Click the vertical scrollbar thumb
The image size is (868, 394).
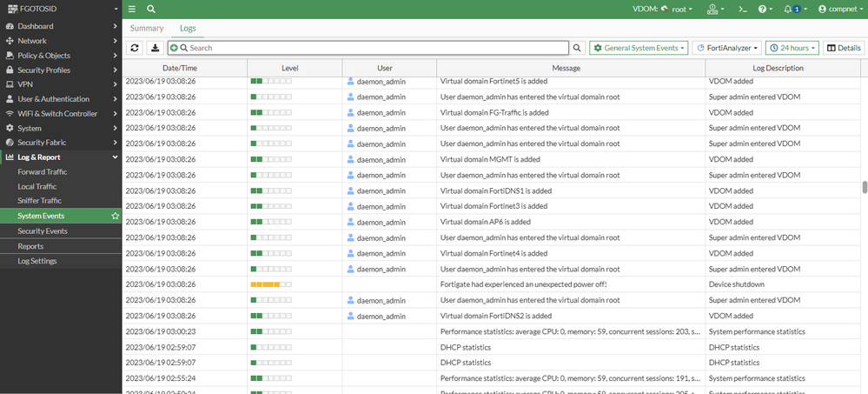(x=864, y=188)
